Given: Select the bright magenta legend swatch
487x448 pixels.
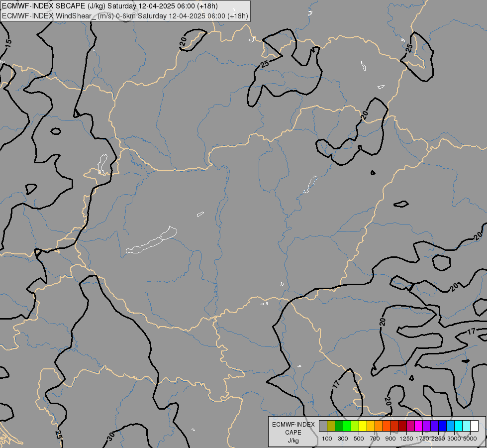Looking at the screenshot, I should [x=419, y=426].
